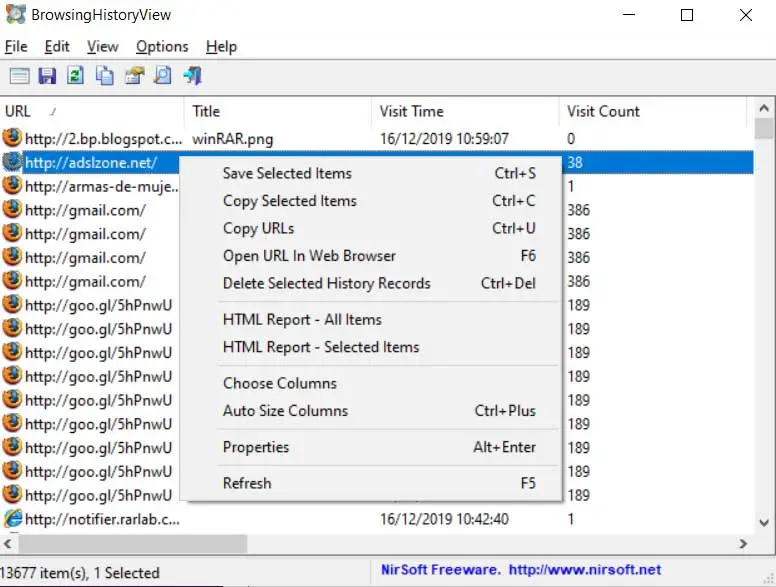Click the Firefox icon of the 2.bp.blogspot row
This screenshot has width=776, height=587.
click(12, 138)
